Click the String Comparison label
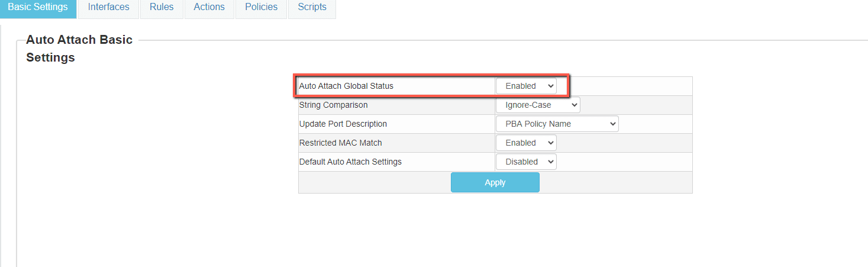868x267 pixels. (x=333, y=105)
